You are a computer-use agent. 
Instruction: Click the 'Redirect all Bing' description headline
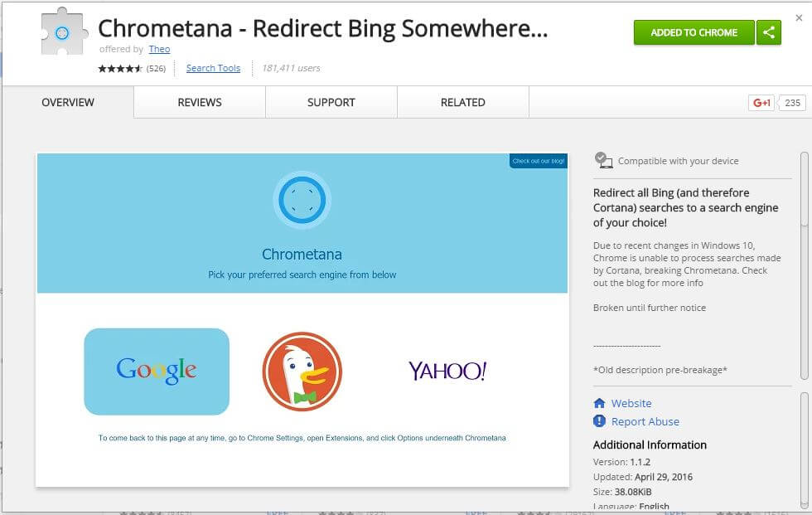point(686,208)
